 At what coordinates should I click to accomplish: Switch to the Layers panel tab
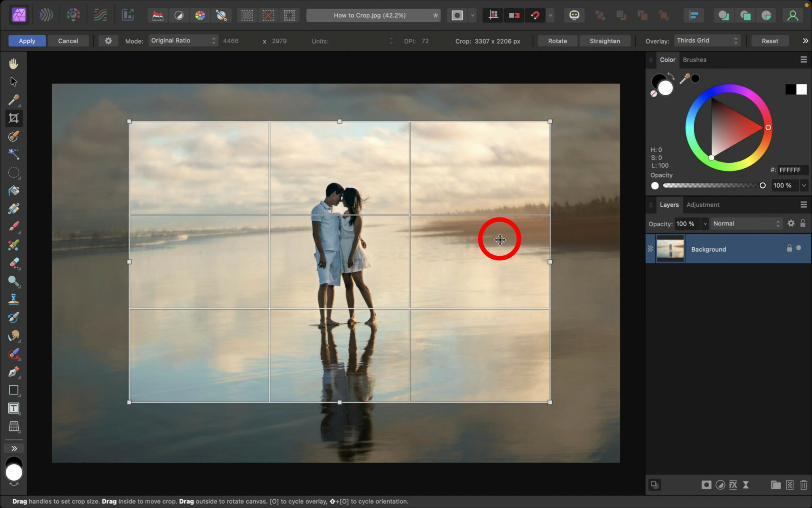(669, 204)
